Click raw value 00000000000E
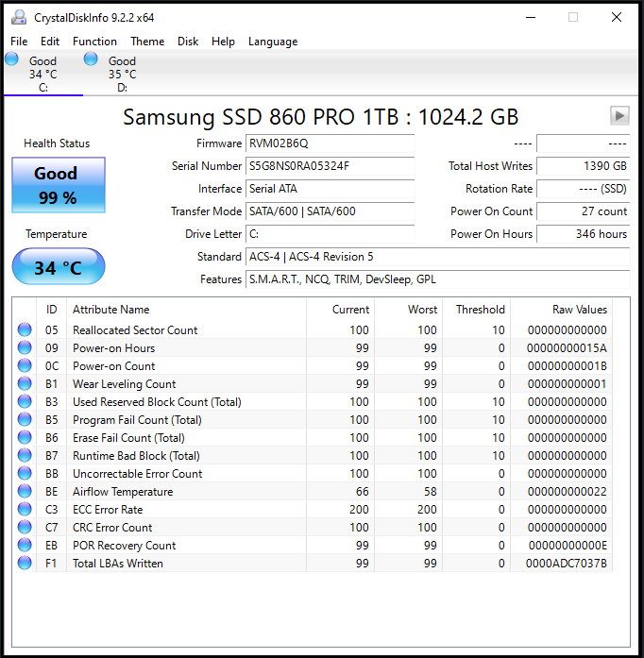The height and width of the screenshot is (658, 644). [x=568, y=546]
